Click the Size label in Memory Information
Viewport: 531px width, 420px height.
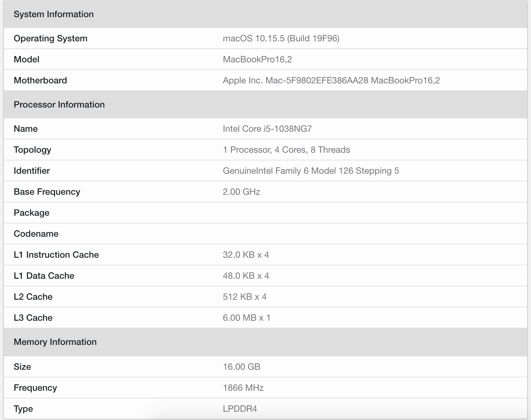(x=22, y=367)
